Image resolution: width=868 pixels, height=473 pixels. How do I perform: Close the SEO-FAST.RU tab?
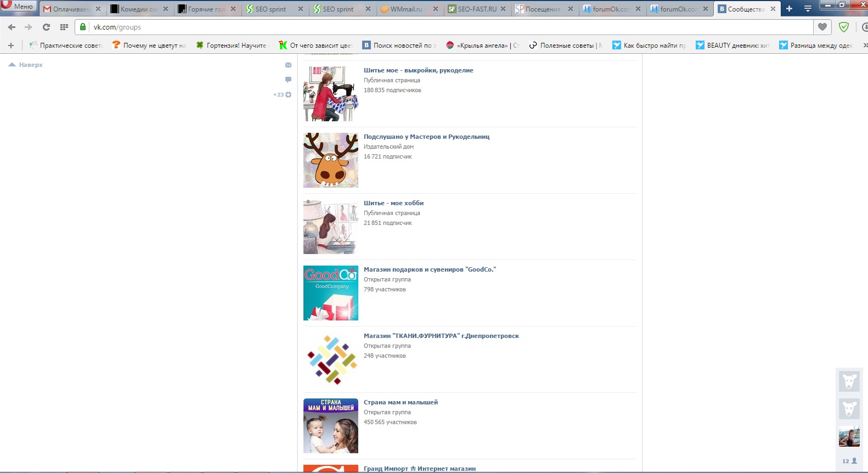tap(503, 9)
